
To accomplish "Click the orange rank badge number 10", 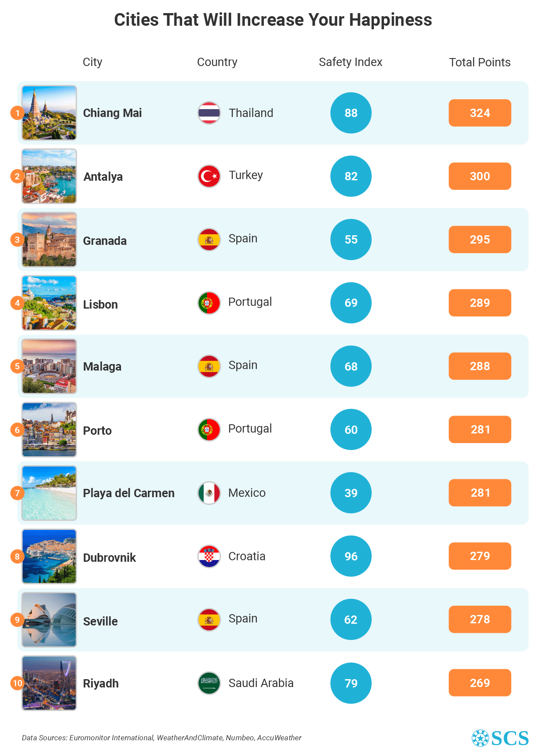I will click(17, 683).
